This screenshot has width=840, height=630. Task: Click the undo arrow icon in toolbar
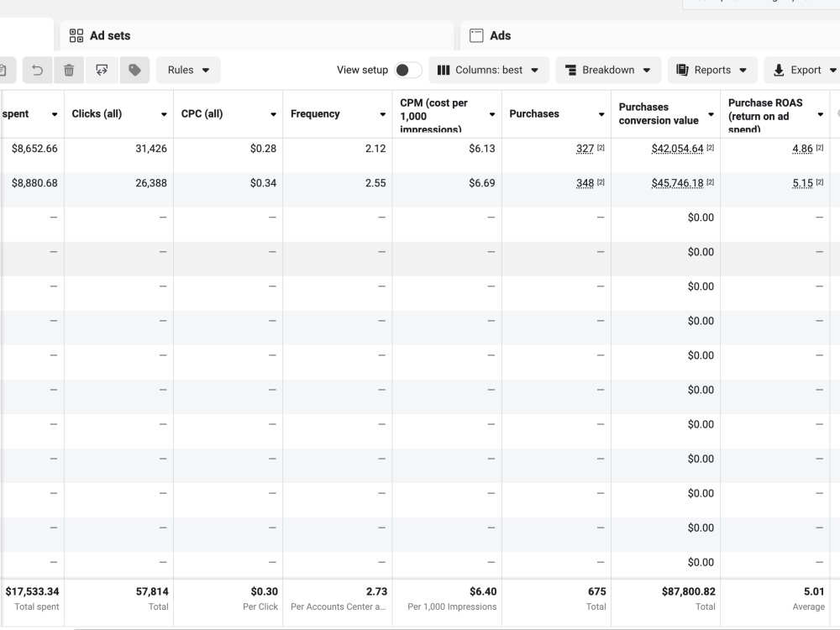(38, 71)
